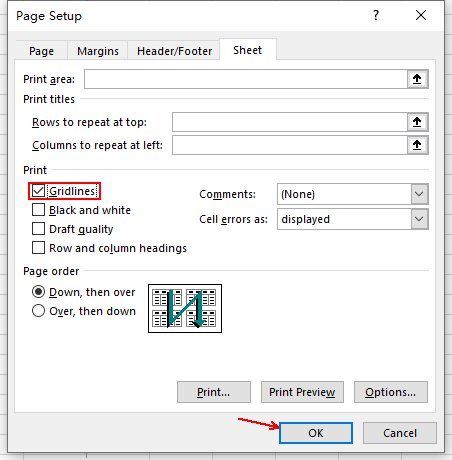Uncheck the Gridlines checkbox

tap(38, 191)
